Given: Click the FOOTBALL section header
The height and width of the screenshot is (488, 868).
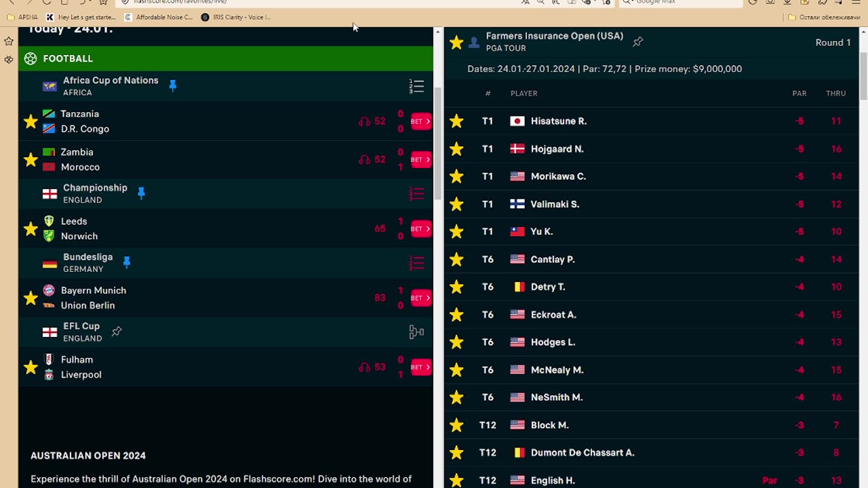Looking at the screenshot, I should [x=226, y=58].
